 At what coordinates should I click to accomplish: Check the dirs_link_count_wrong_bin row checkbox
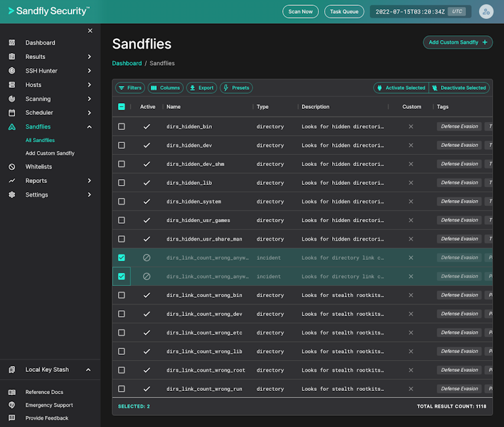point(121,295)
